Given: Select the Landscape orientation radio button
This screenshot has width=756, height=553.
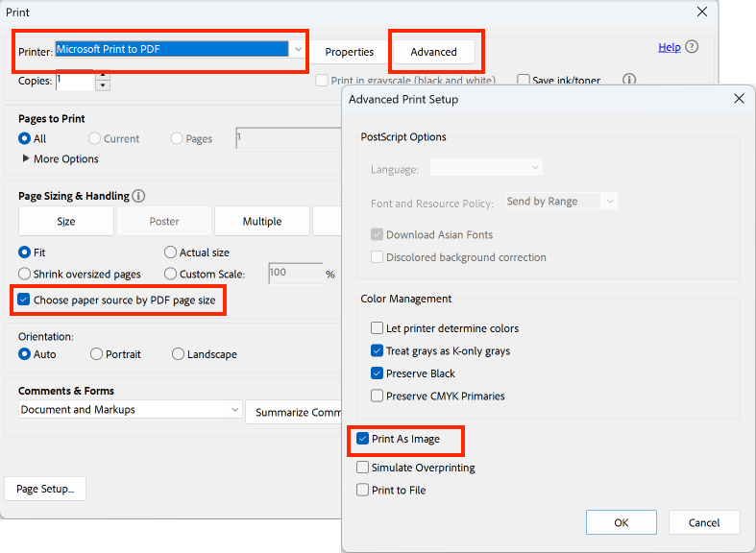Looking at the screenshot, I should tap(178, 354).
